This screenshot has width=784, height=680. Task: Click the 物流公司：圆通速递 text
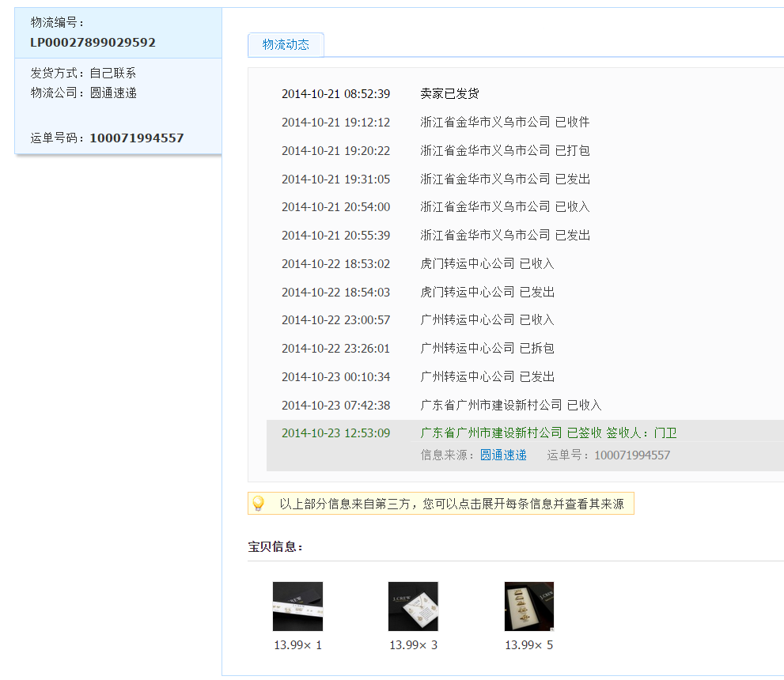(x=84, y=93)
